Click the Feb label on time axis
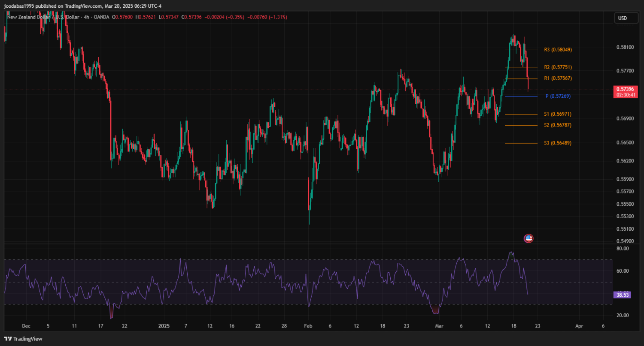The width and height of the screenshot is (644, 346). pos(307,326)
